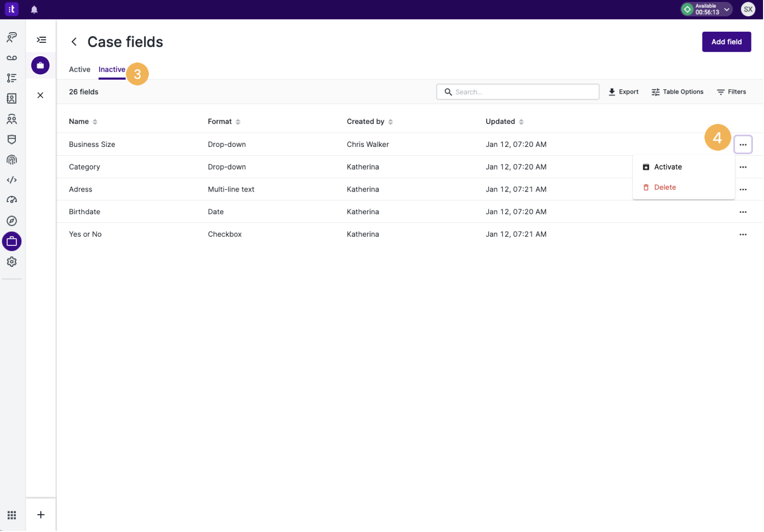Click the SX user avatar
764x532 pixels.
point(748,9)
